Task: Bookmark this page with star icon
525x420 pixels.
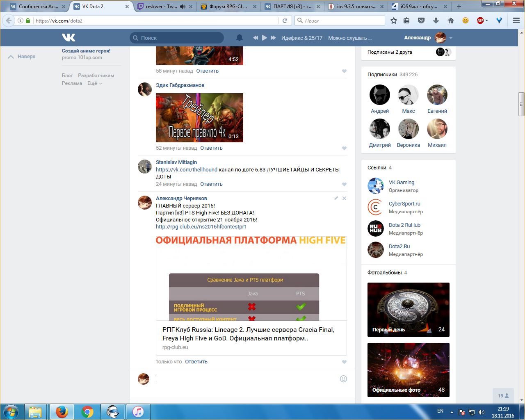Action: [394, 21]
